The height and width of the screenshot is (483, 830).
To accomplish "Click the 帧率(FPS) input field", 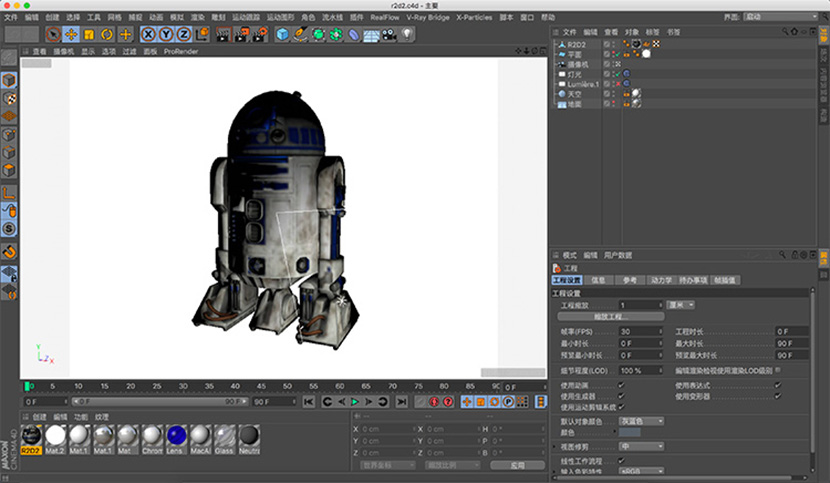I will pyautogui.click(x=641, y=332).
